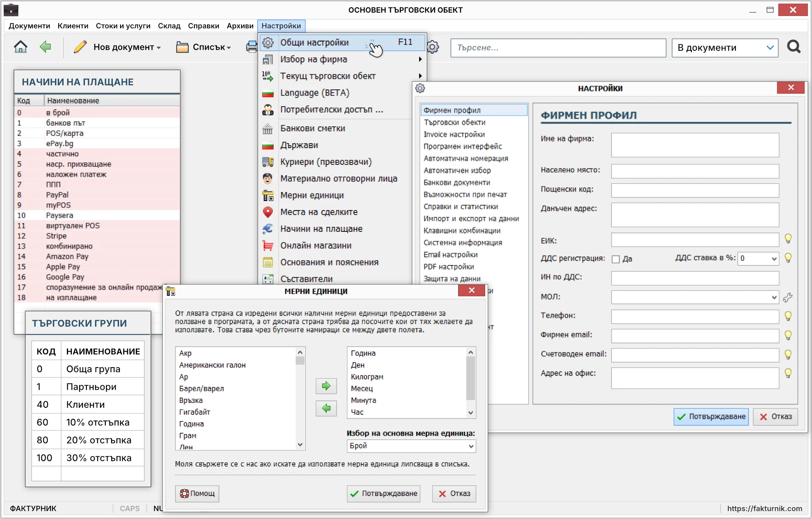The width and height of the screenshot is (812, 519).
Task: Click the Име на фирма field
Action: coord(695,145)
